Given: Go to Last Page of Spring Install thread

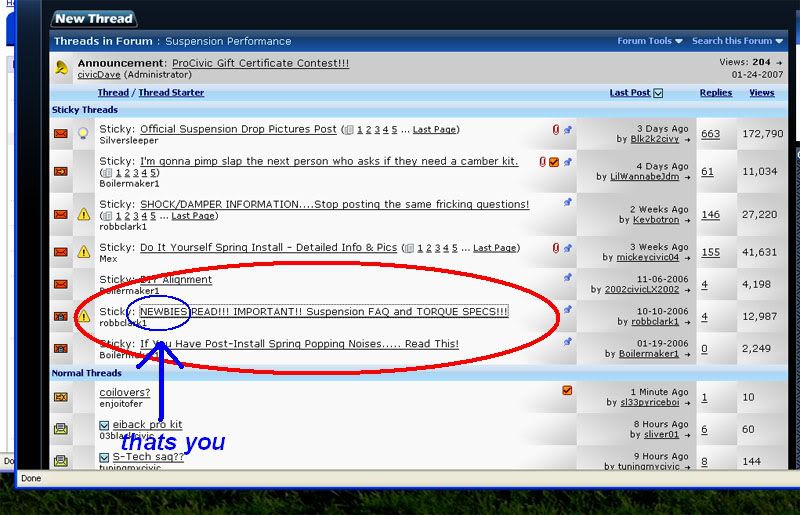Looking at the screenshot, I should pos(494,248).
